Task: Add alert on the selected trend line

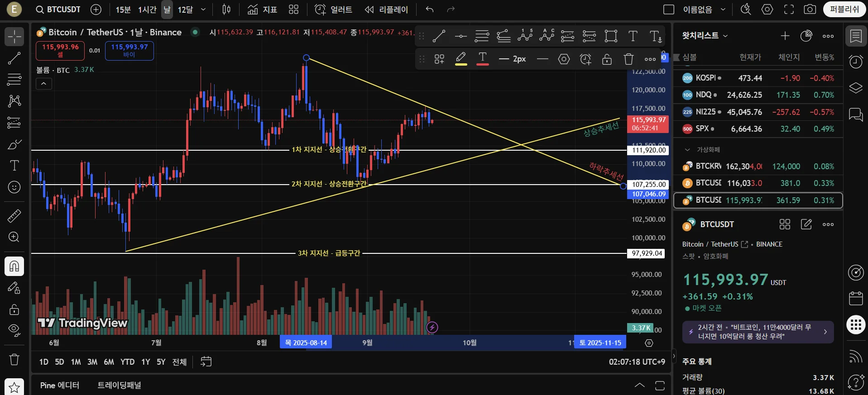Action: [585, 59]
